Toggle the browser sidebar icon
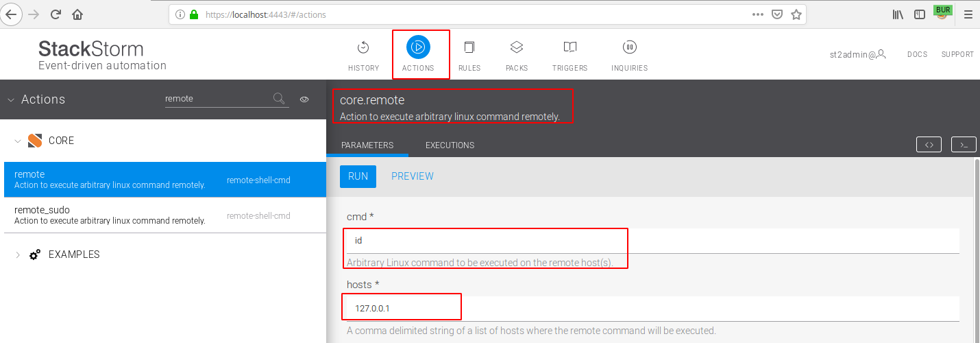The height and width of the screenshot is (343, 980). click(920, 14)
